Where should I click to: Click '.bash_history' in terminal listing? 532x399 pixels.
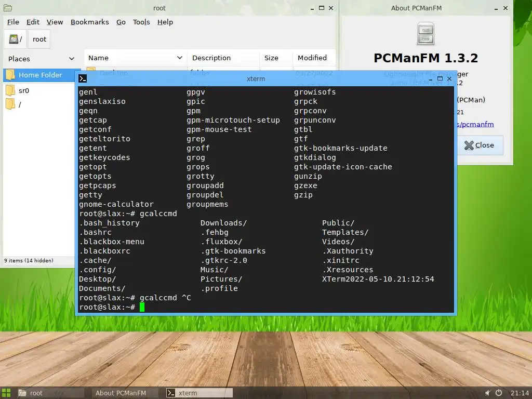click(109, 223)
